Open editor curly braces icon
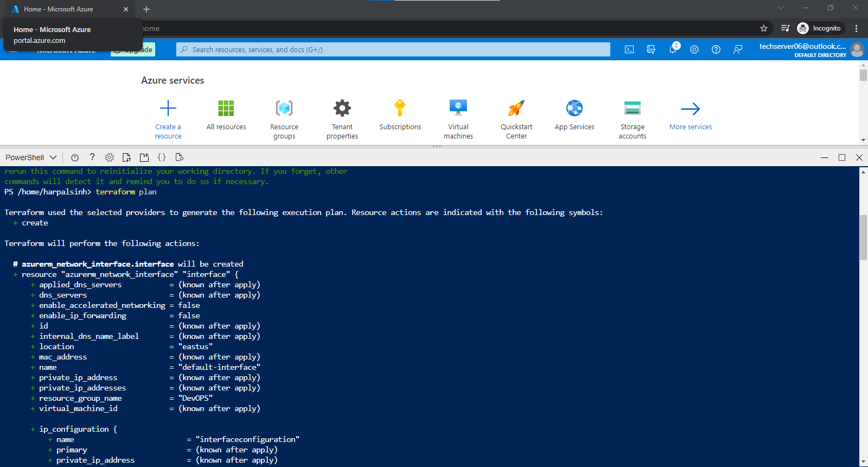 (x=162, y=157)
